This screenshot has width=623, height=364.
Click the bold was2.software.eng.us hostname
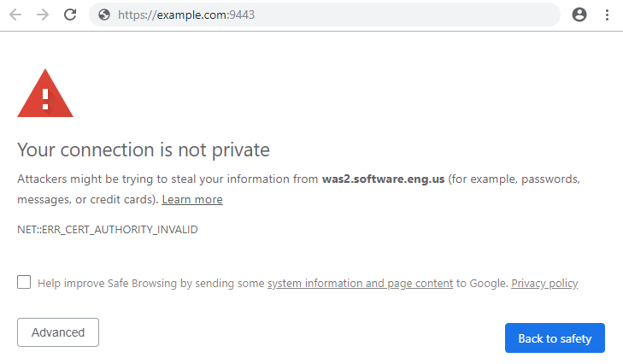pos(383,179)
